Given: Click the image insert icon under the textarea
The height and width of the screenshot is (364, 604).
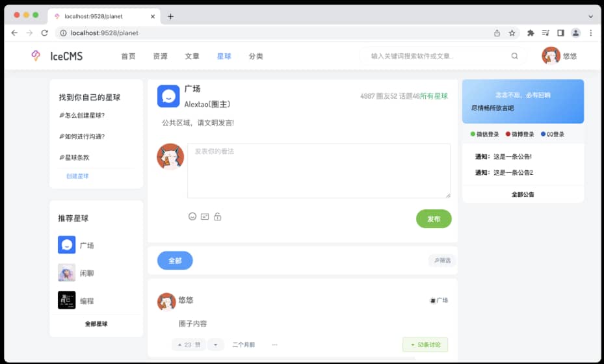Looking at the screenshot, I should point(205,216).
